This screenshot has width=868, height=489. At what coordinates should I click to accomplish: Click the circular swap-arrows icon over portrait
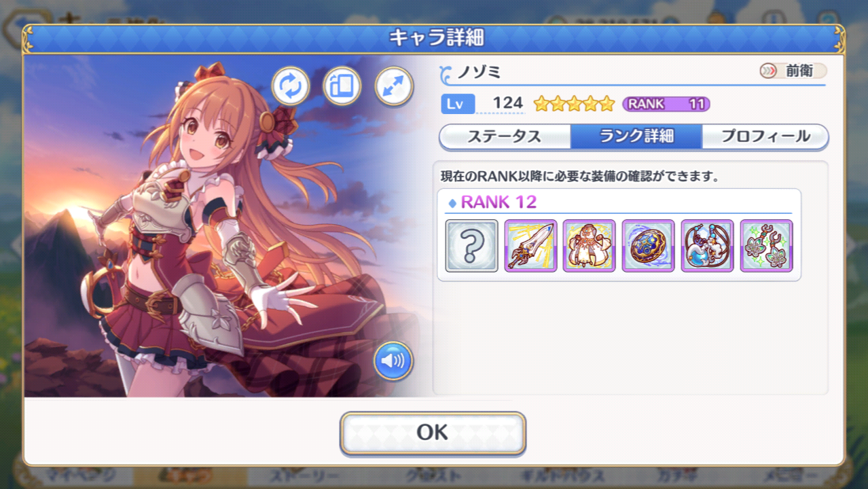coord(291,86)
